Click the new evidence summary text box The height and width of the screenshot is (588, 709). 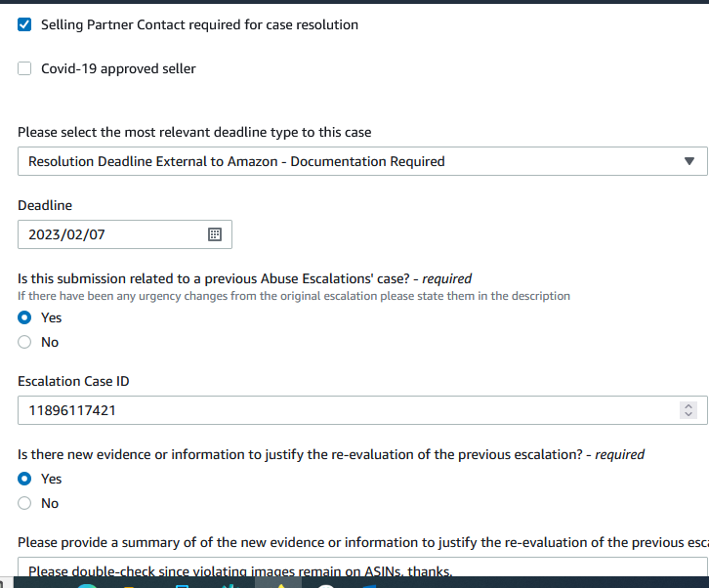pos(362,567)
